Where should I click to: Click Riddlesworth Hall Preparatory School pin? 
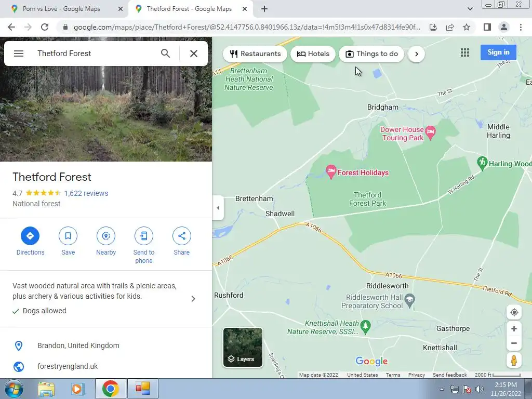(410, 300)
